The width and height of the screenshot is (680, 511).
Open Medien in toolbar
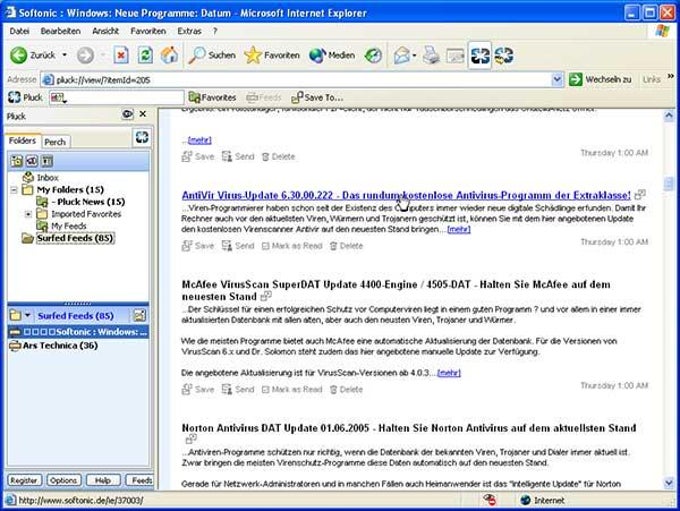tap(332, 56)
